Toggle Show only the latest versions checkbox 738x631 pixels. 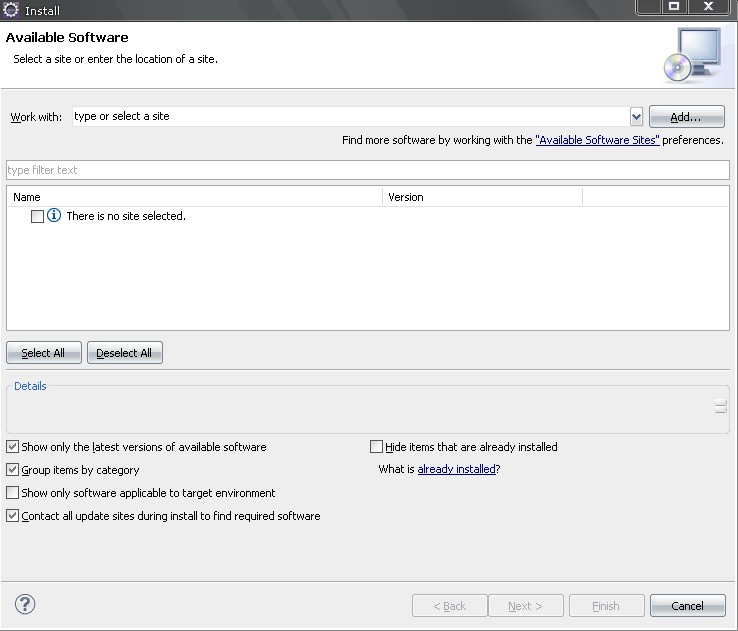[x=13, y=447]
